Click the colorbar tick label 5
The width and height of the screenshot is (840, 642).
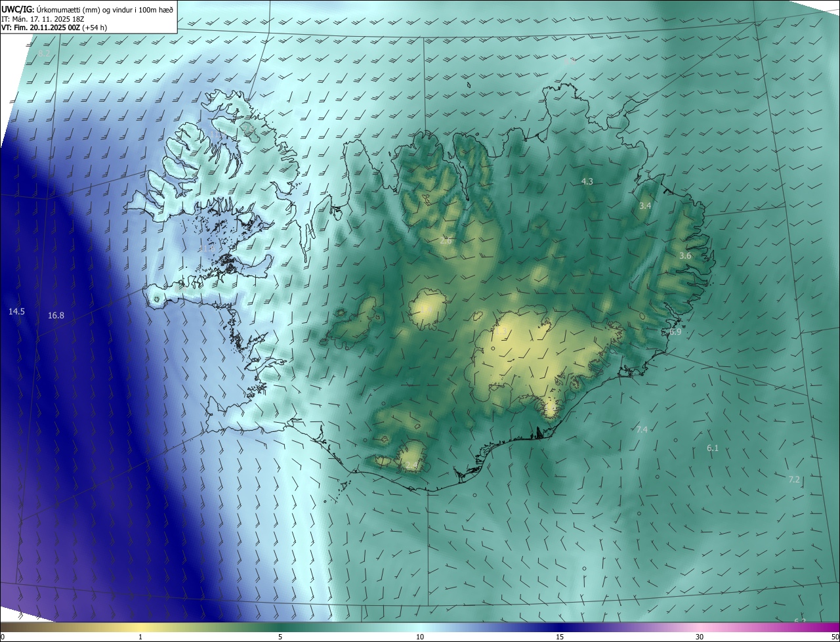tap(280, 637)
